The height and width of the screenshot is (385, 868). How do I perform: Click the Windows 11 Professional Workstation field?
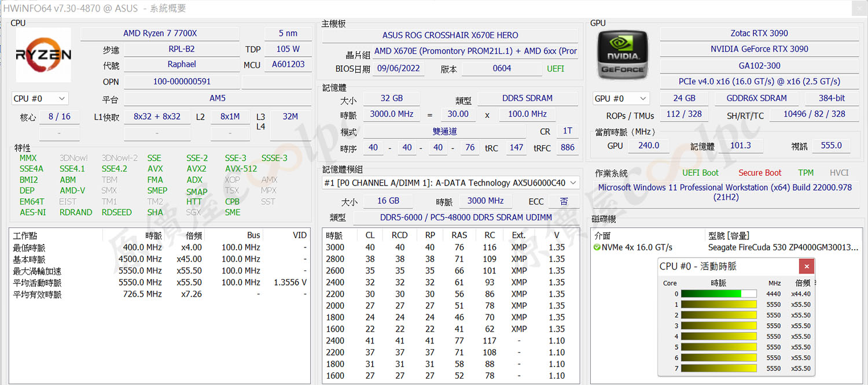coord(726,192)
